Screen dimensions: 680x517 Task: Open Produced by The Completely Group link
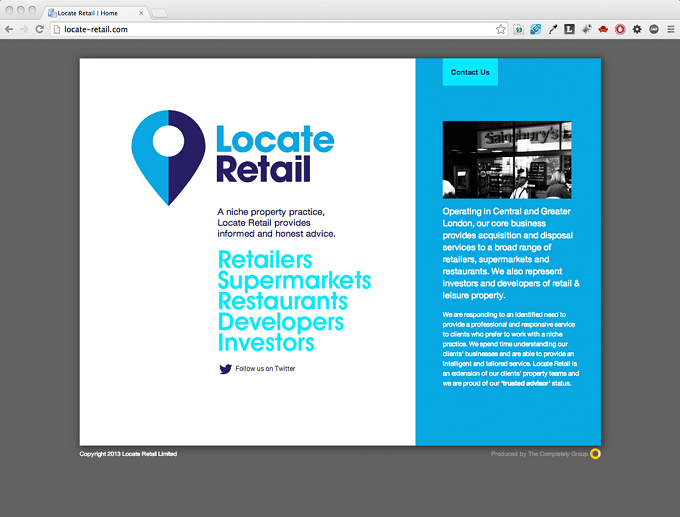tap(546, 454)
